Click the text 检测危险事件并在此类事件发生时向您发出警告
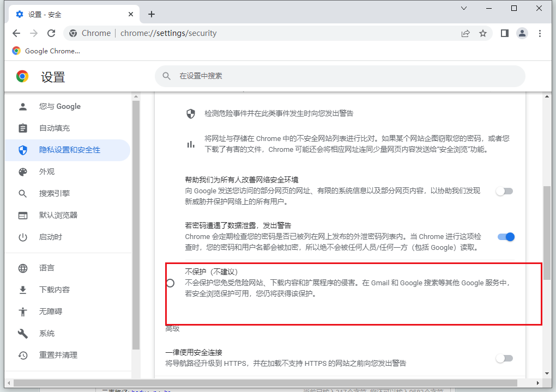The width and height of the screenshot is (556, 392). [279, 113]
